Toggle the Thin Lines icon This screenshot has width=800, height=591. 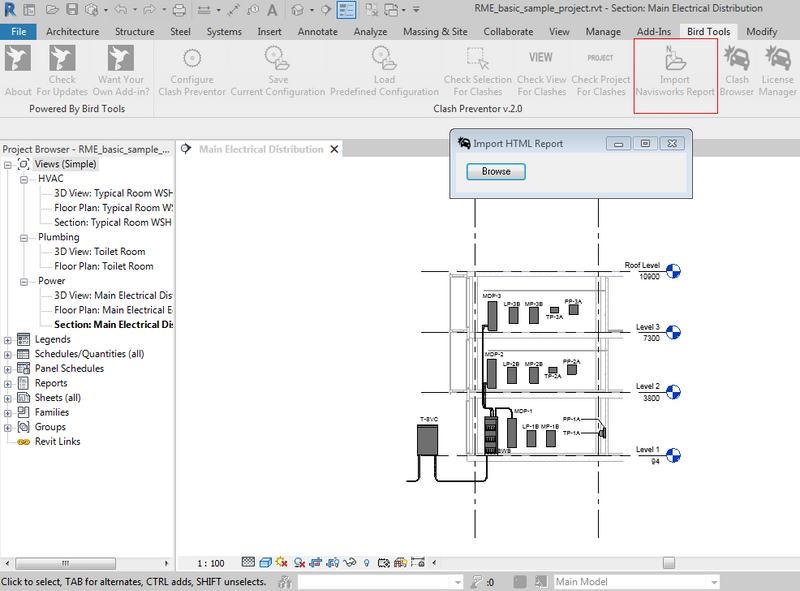point(346,10)
